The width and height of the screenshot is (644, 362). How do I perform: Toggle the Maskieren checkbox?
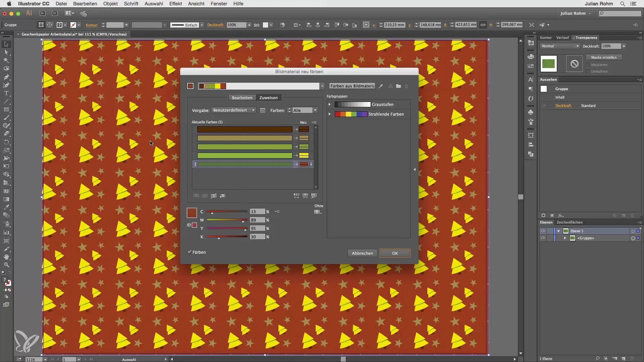coord(588,65)
